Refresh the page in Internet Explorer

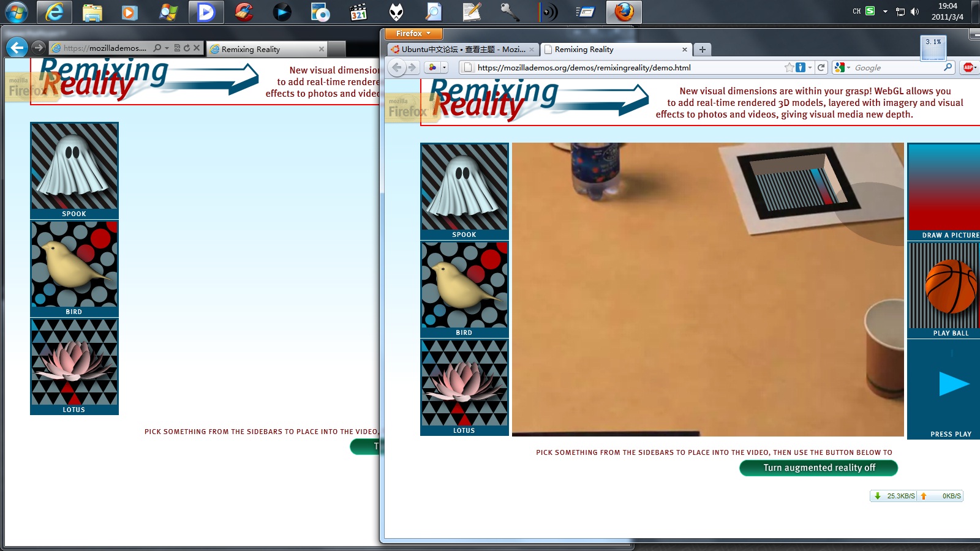point(187,48)
